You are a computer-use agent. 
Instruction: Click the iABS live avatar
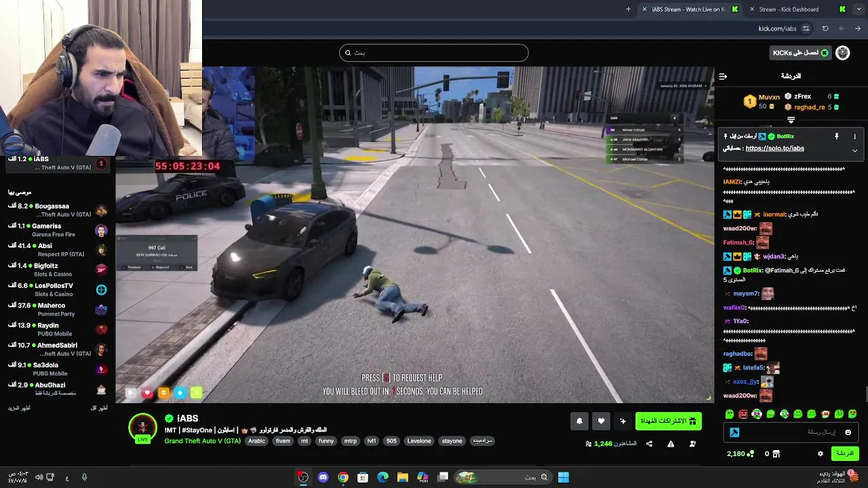[142, 428]
